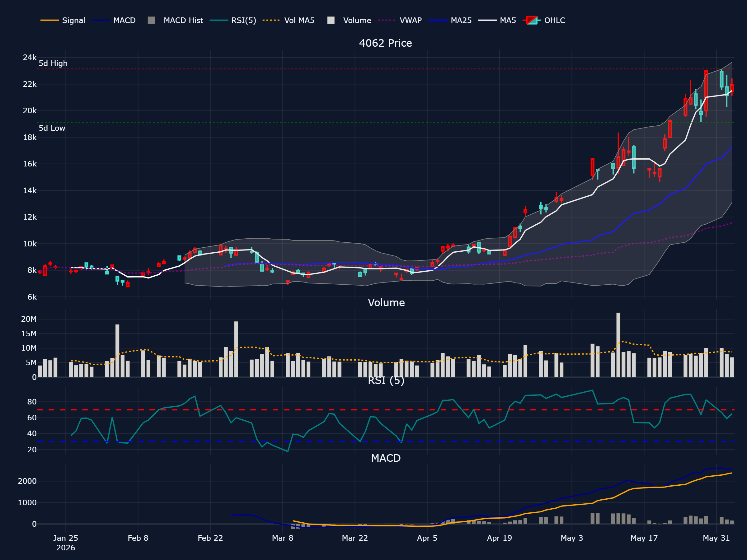Click the '12k' price axis label
The width and height of the screenshot is (747, 560).
pos(30,217)
